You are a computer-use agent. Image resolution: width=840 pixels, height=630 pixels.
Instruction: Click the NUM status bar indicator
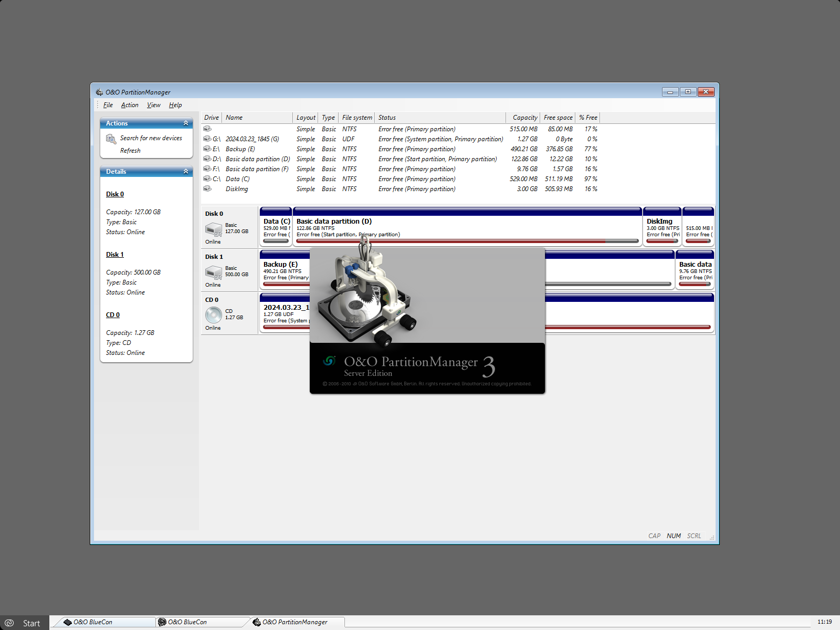pyautogui.click(x=674, y=536)
